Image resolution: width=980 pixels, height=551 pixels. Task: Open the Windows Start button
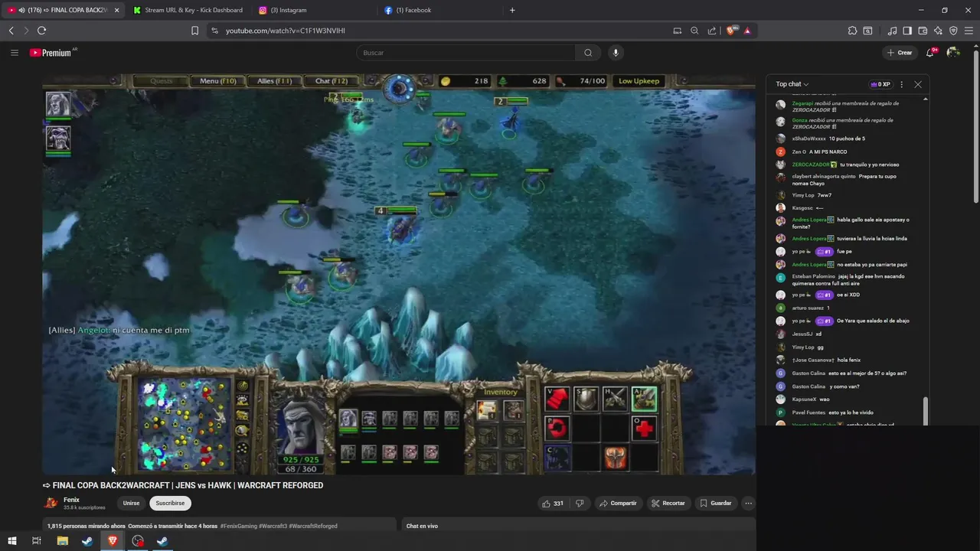(x=11, y=541)
